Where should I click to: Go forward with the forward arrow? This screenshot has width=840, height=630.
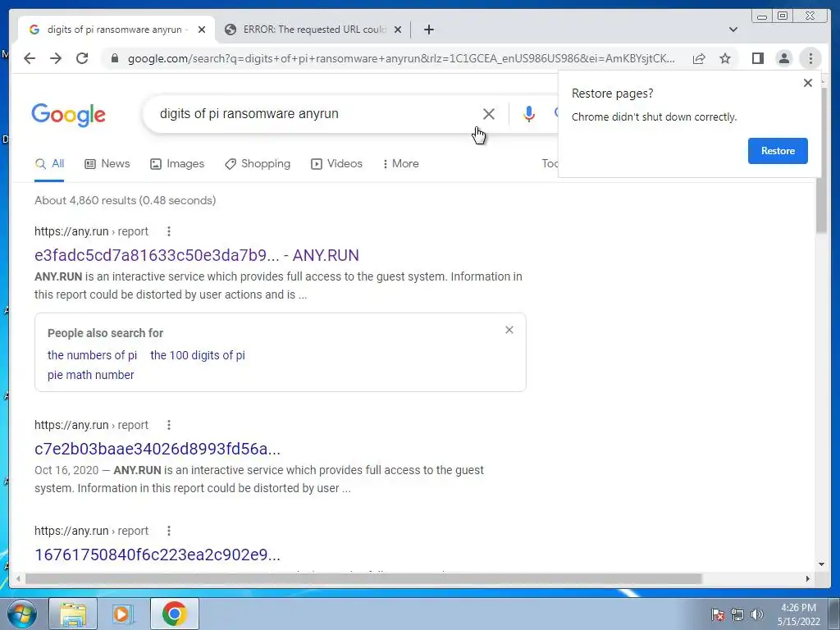click(x=56, y=58)
